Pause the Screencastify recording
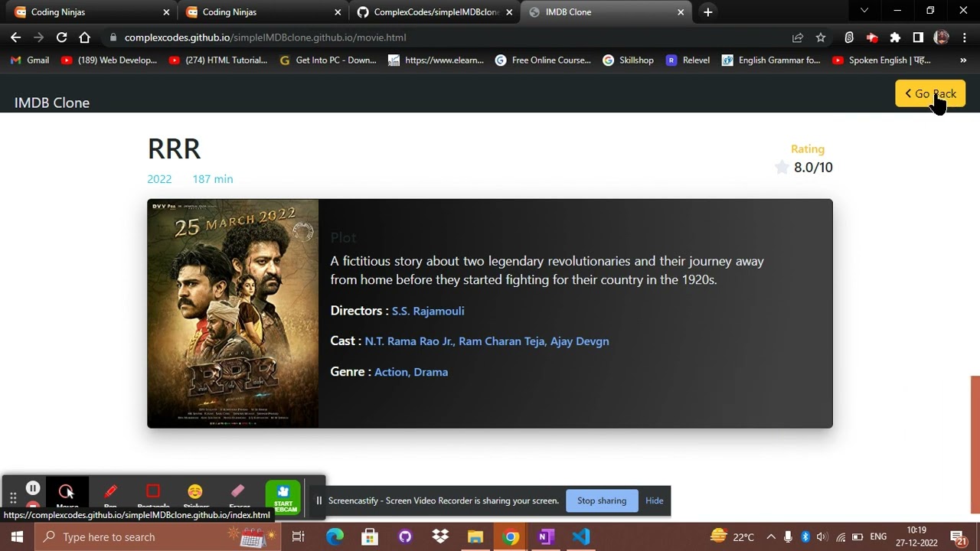 [33, 488]
